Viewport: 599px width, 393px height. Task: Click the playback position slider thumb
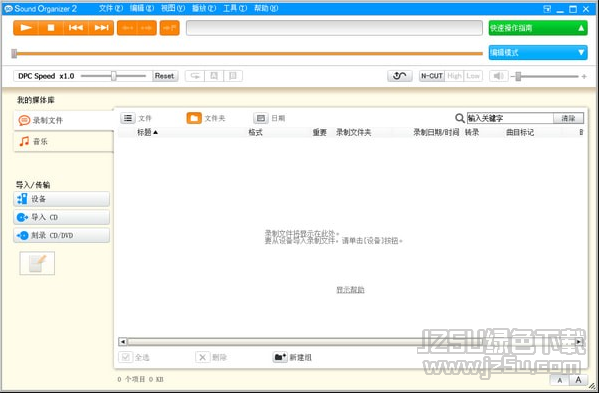[14, 53]
